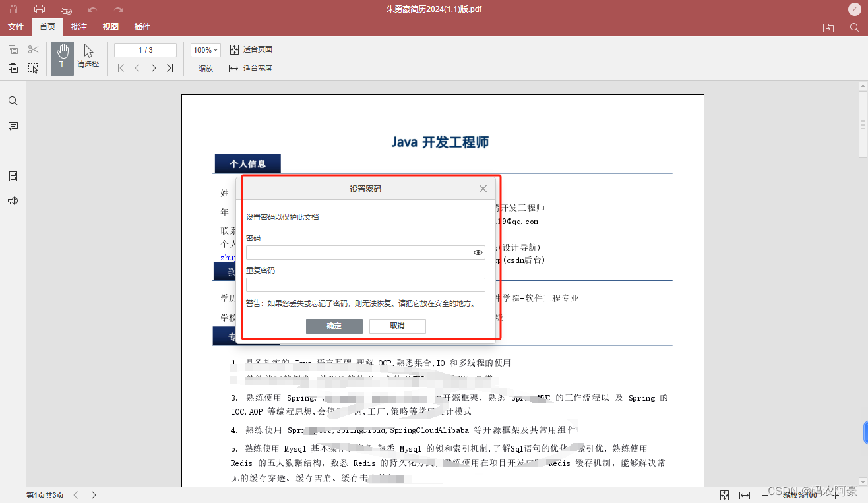Click the quick print icon with checkmark
This screenshot has width=868, height=503.
pyautogui.click(x=66, y=9)
